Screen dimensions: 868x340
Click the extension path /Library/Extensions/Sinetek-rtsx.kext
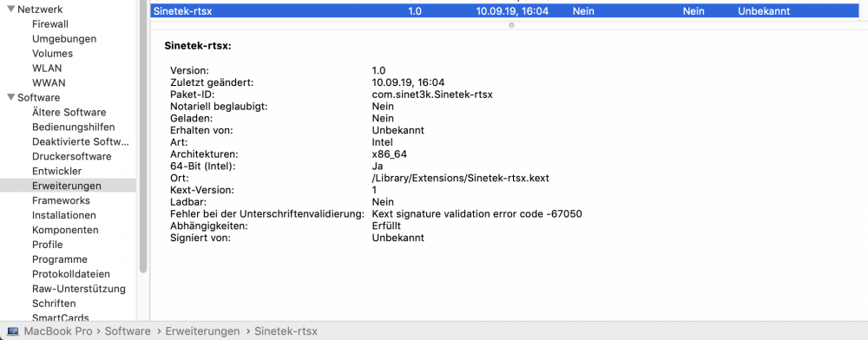(x=461, y=178)
